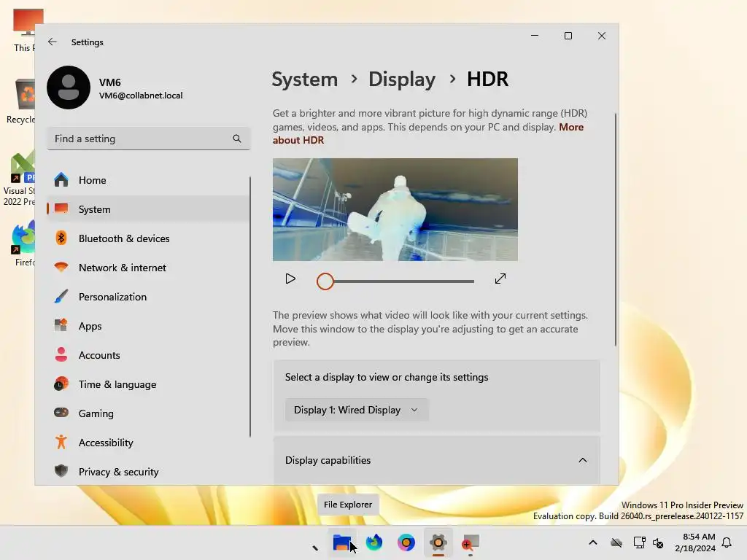The width and height of the screenshot is (747, 560).
Task: Select the Visual Studio 2022 desktop shortcut
Action: (19, 178)
